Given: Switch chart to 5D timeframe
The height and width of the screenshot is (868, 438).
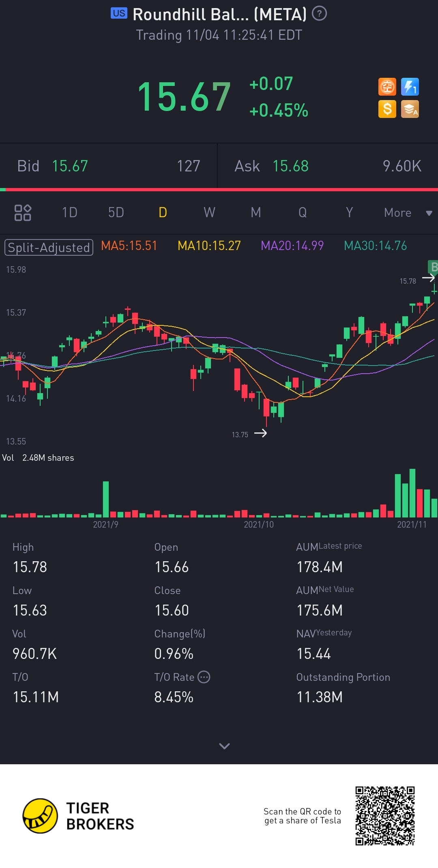Looking at the screenshot, I should tap(116, 212).
